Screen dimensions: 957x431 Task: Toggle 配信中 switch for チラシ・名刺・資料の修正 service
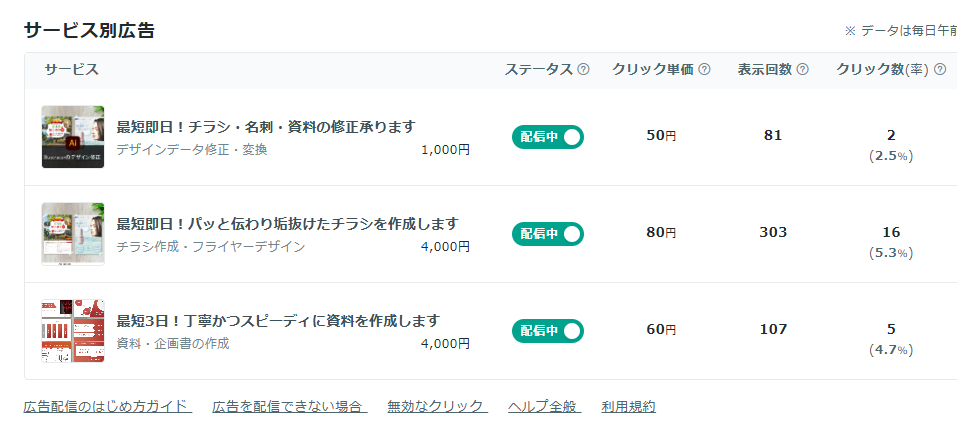(548, 137)
